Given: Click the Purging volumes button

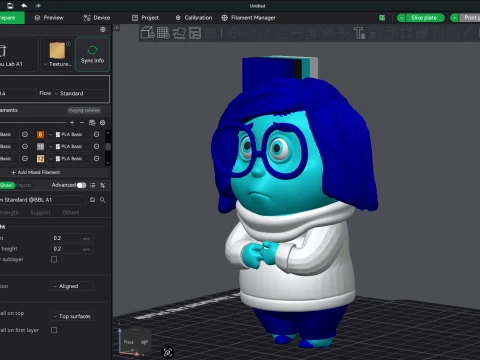Looking at the screenshot, I should (x=84, y=110).
